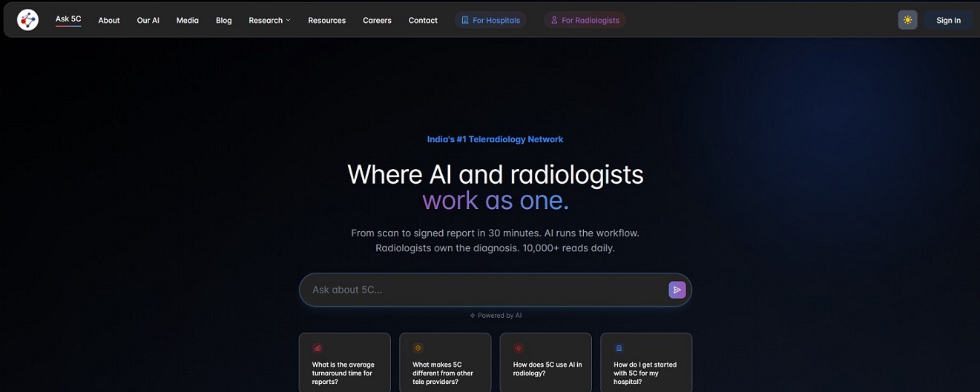
Task: Expand the Research dropdown menu
Action: (269, 20)
